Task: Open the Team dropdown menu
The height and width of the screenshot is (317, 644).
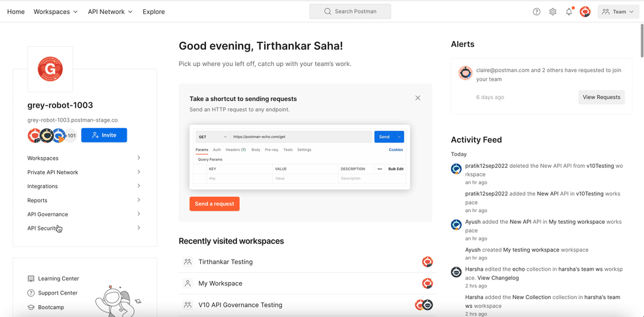Action: click(618, 12)
